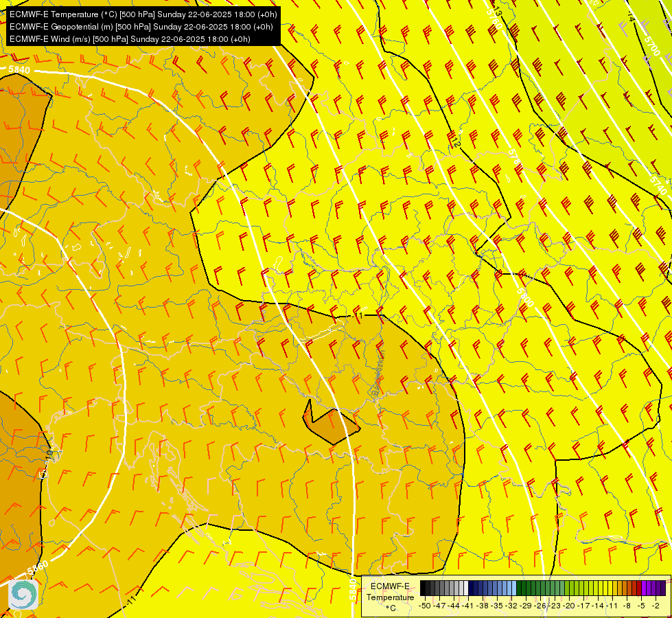The height and width of the screenshot is (618, 672).
Task: Click the -12 isotherm label
Action: (x=455, y=142)
